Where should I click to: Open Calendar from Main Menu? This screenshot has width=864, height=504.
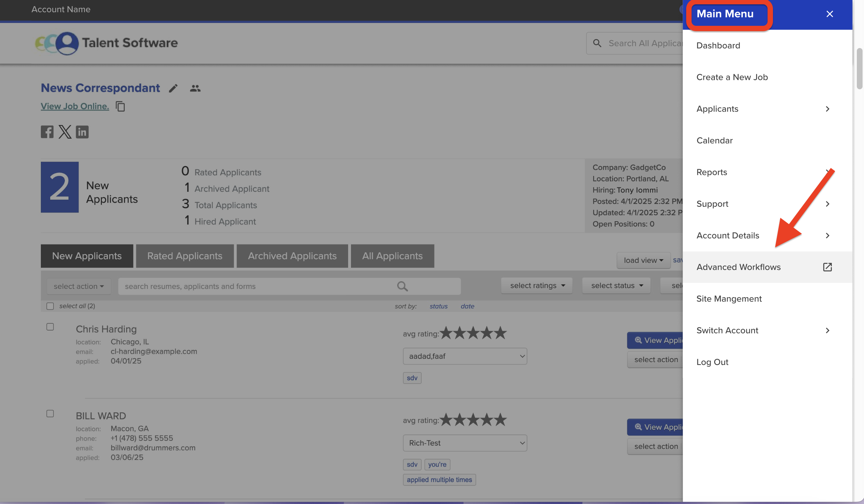714,141
